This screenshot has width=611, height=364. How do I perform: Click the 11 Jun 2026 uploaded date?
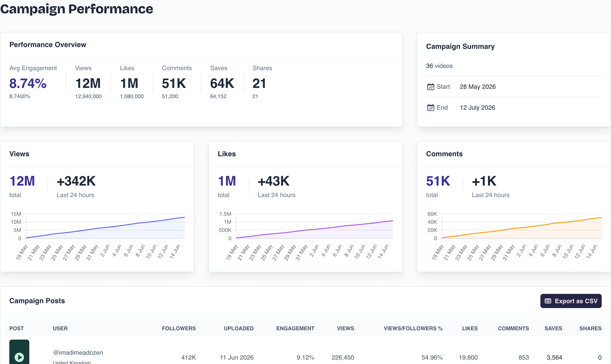[x=237, y=357]
